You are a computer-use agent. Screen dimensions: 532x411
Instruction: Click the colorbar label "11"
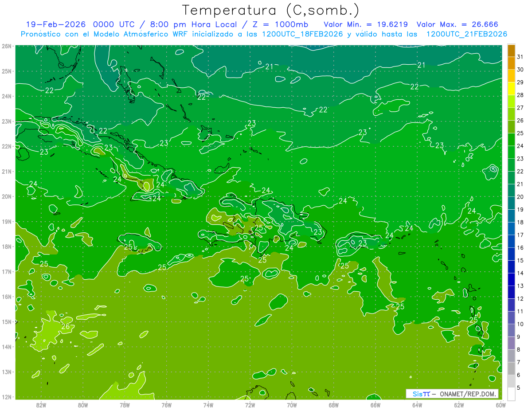pos(520,311)
